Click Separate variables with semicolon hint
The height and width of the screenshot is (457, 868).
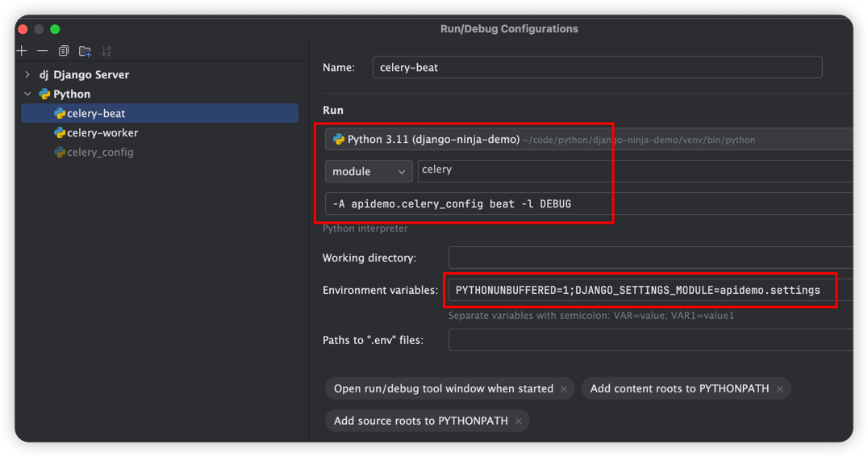point(591,315)
